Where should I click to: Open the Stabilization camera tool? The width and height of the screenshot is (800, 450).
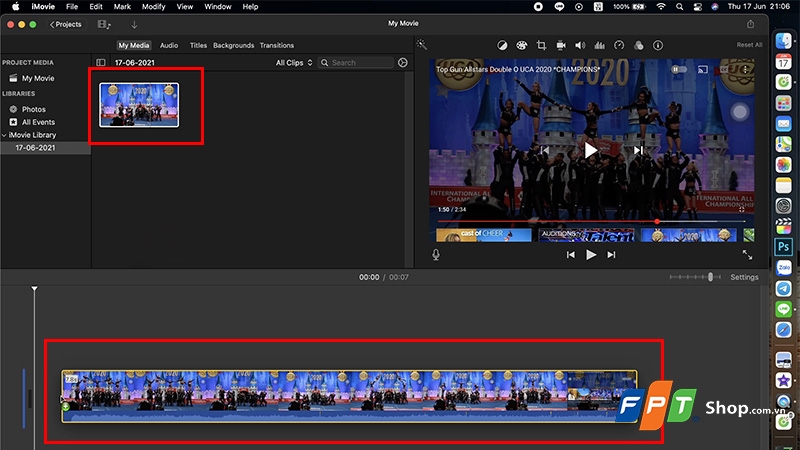(561, 45)
